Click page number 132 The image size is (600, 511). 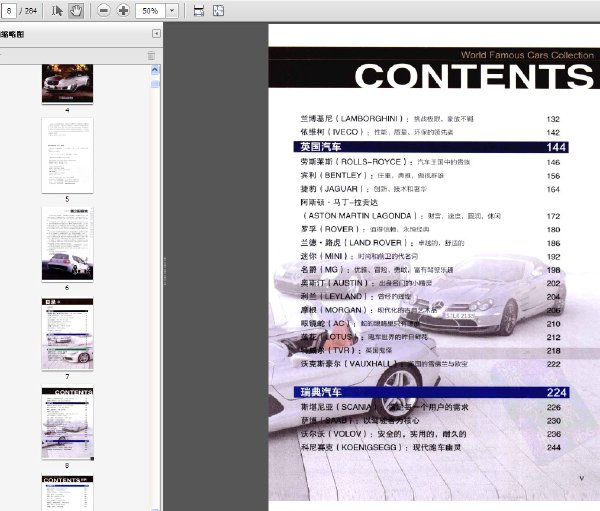[553, 119]
